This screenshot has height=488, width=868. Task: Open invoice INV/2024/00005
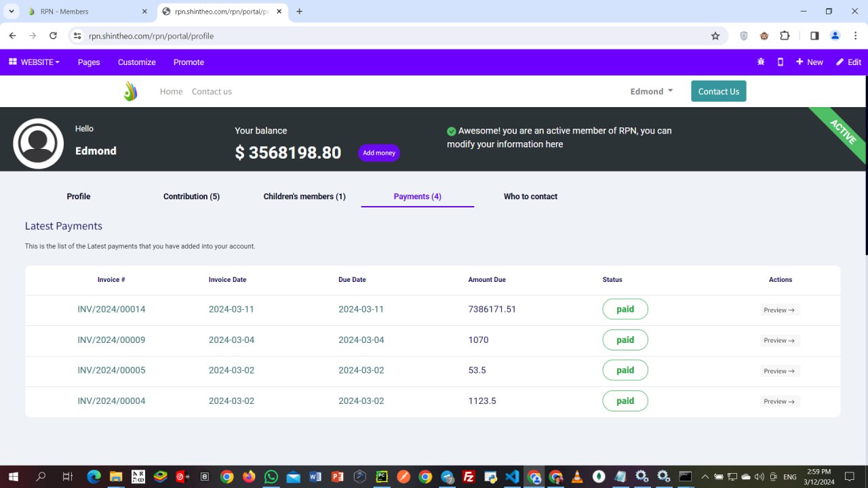click(x=111, y=370)
